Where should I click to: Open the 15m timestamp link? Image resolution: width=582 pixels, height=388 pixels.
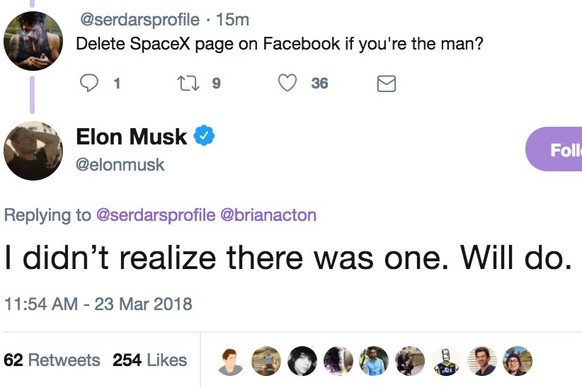pyautogui.click(x=232, y=20)
